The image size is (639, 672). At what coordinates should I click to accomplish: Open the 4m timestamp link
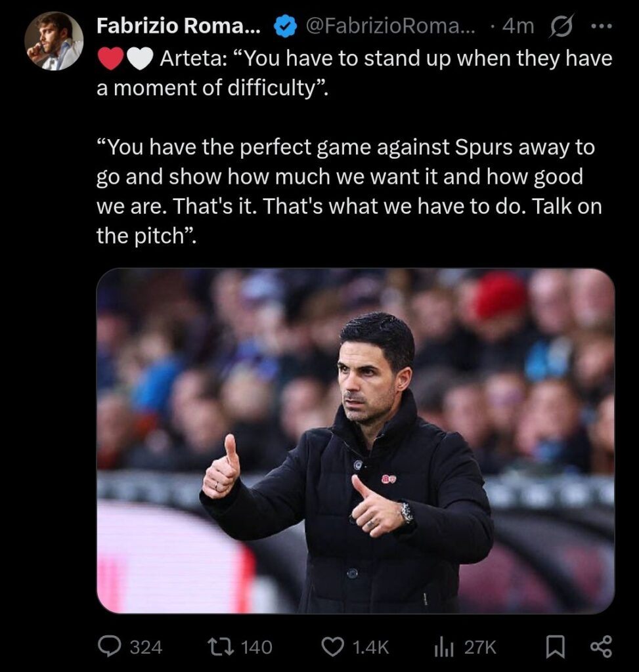click(x=518, y=26)
